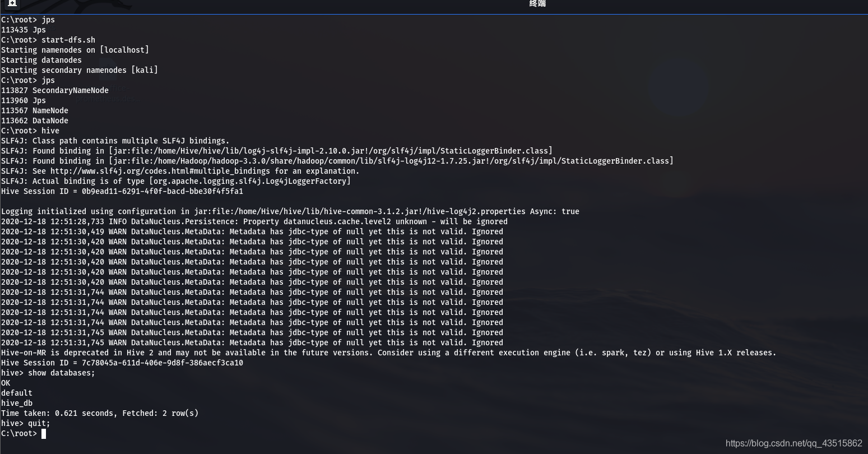Click the "default" database name

(17, 393)
